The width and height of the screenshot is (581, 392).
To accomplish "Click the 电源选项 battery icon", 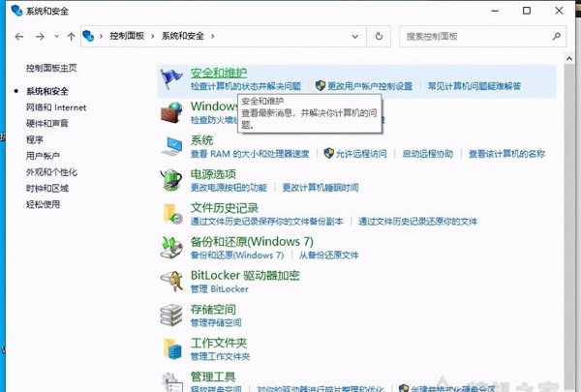I will coord(171,180).
